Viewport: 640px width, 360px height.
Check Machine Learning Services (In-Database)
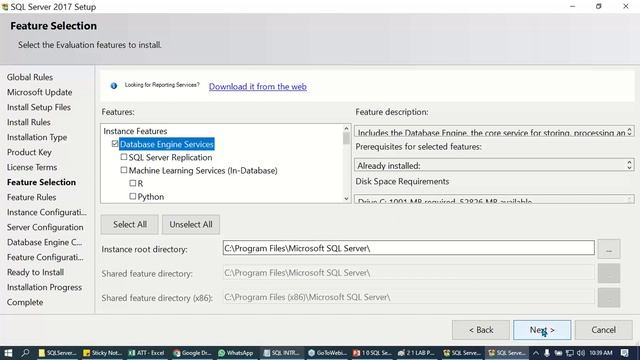pos(124,170)
